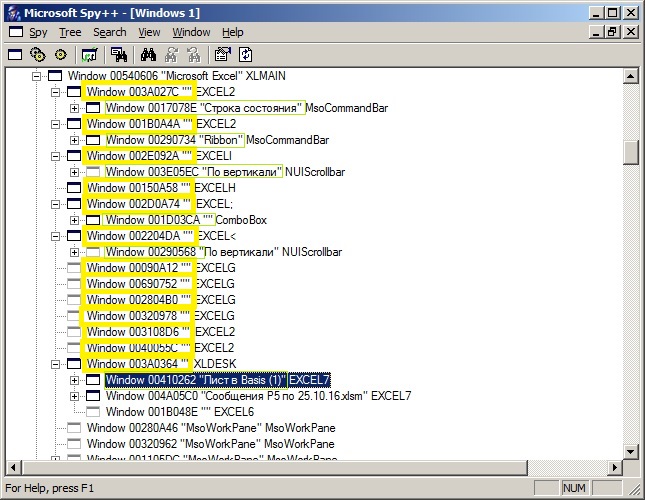Click the horizontal scrollbar right arrow
645x500 pixels.
point(613,468)
